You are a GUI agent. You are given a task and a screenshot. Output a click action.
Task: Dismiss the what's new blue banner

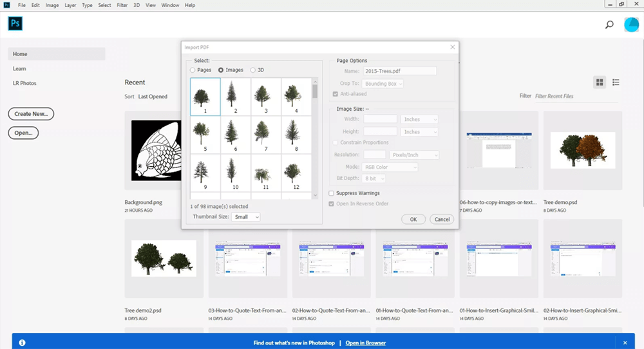click(x=625, y=343)
